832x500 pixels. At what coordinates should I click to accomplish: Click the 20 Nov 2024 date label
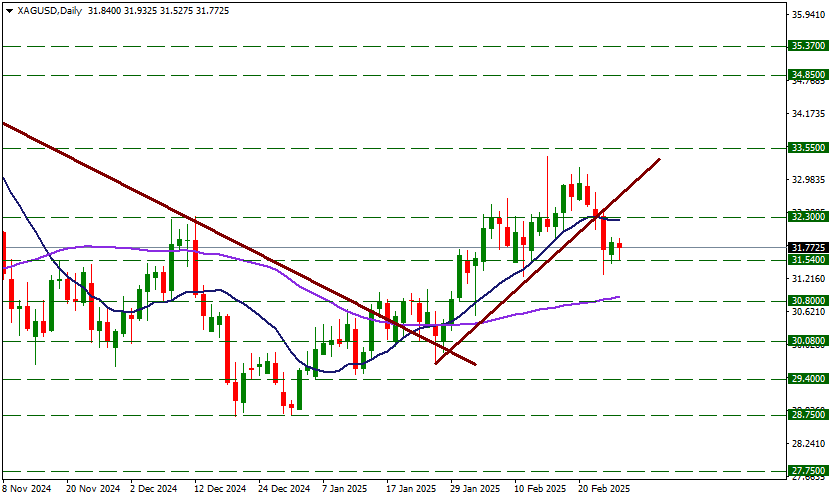(x=93, y=488)
